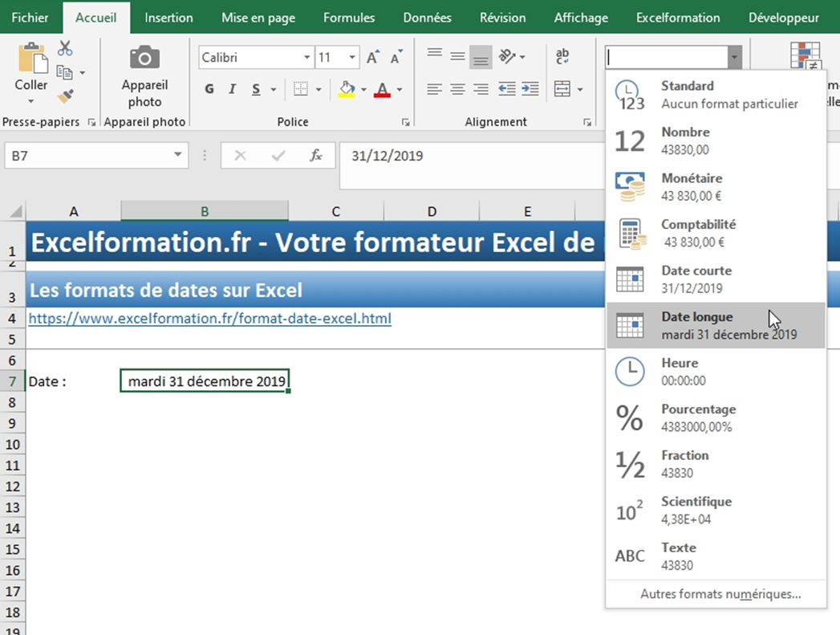The width and height of the screenshot is (840, 635).
Task: Open Alignement dialog launcher
Action: coord(587,123)
